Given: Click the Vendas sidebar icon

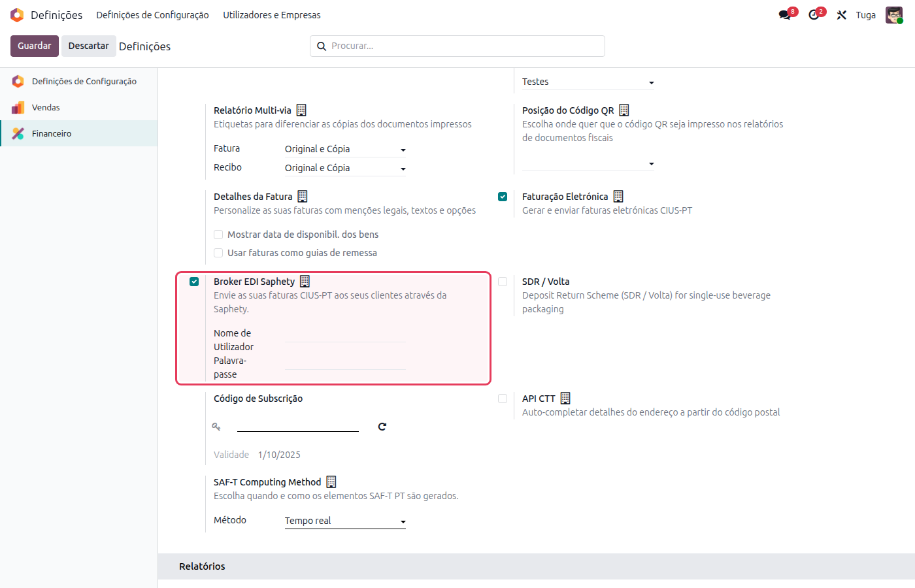Looking at the screenshot, I should (18, 108).
